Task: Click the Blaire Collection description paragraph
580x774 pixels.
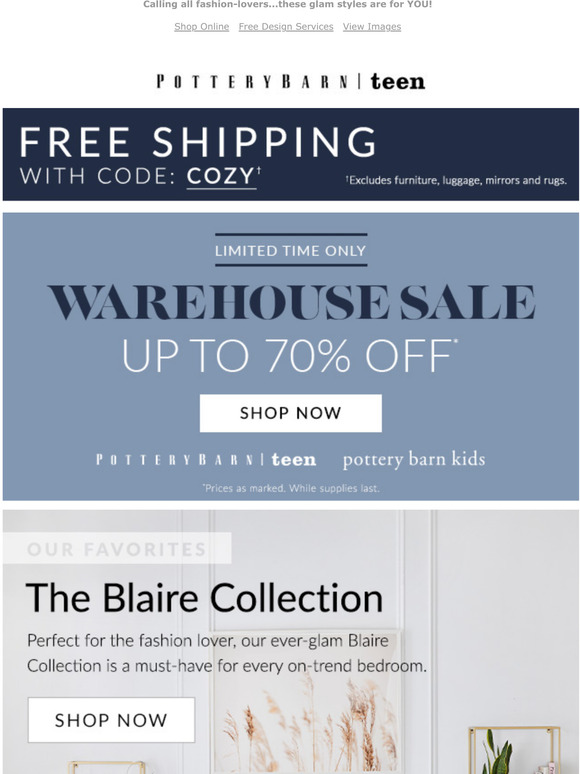Action: click(227, 653)
